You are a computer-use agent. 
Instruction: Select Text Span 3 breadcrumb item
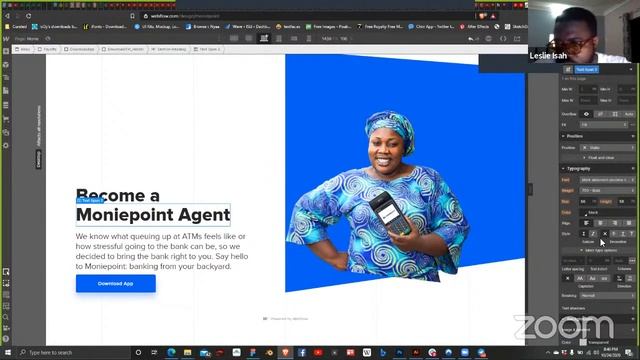(x=207, y=49)
